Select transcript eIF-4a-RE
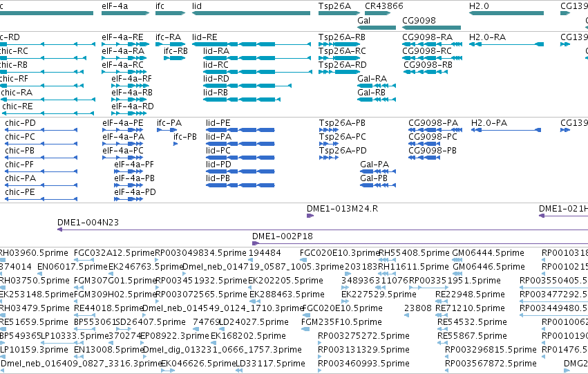The width and height of the screenshot is (588, 374). coord(126,44)
